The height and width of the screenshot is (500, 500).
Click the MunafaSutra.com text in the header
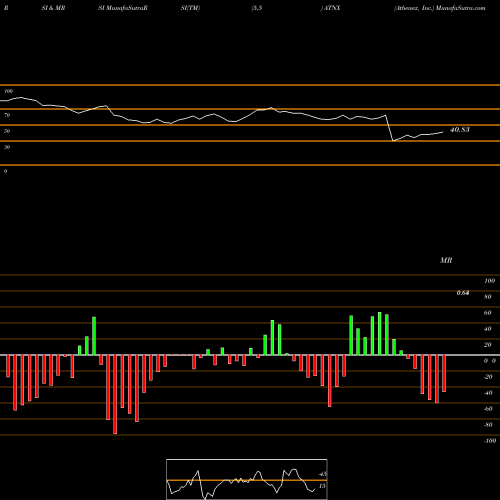click(x=460, y=8)
